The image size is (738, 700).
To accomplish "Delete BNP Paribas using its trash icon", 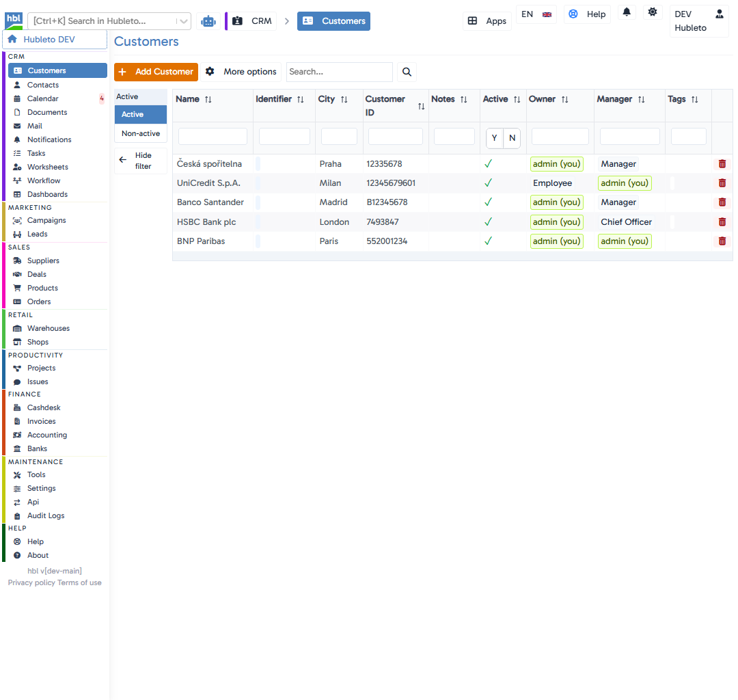I will [722, 241].
